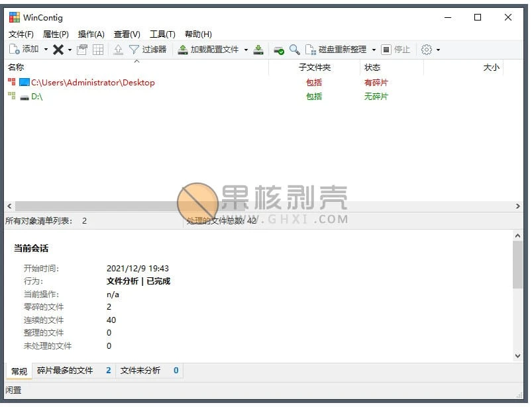This screenshot has width=532, height=407.
Task: Click the grid table icon in toolbar
Action: (x=98, y=50)
